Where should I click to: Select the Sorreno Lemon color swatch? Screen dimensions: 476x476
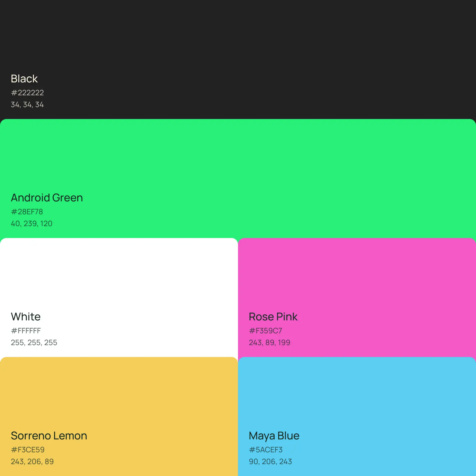pyautogui.click(x=119, y=416)
